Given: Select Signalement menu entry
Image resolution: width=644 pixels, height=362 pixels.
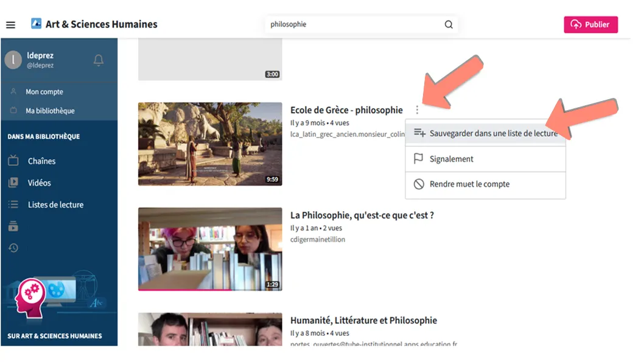Looking at the screenshot, I should 485,159.
